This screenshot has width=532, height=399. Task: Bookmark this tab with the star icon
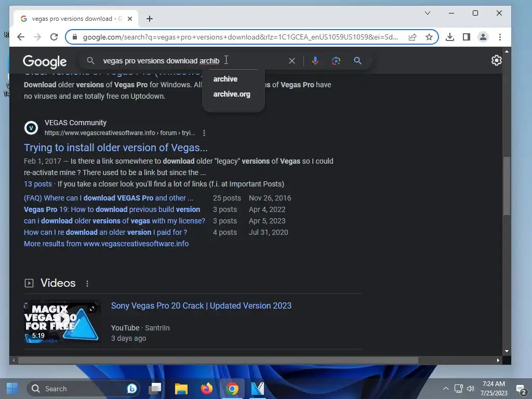pyautogui.click(x=429, y=37)
